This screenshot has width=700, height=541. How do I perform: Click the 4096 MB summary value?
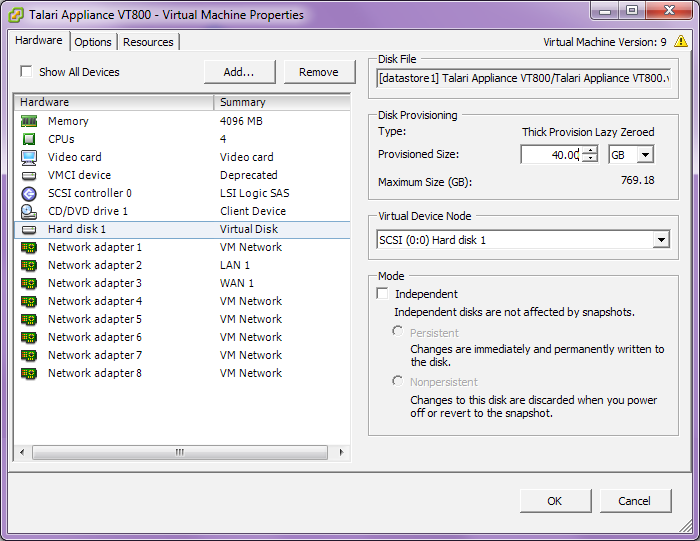click(x=241, y=121)
